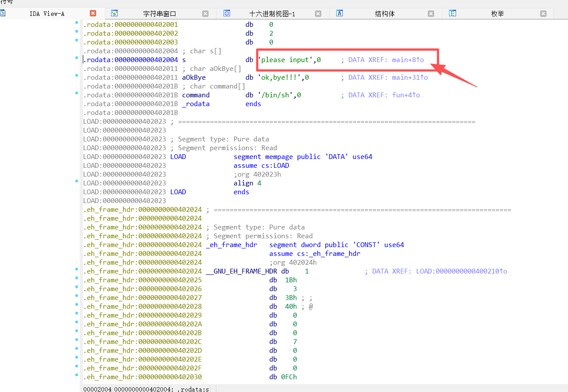Switch to the 结构体 tab

(x=385, y=14)
